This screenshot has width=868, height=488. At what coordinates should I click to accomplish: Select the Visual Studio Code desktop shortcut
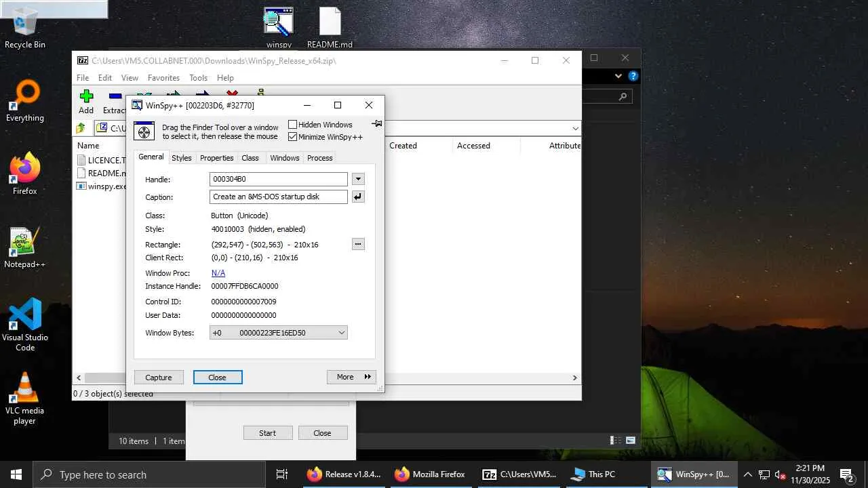pyautogui.click(x=25, y=325)
